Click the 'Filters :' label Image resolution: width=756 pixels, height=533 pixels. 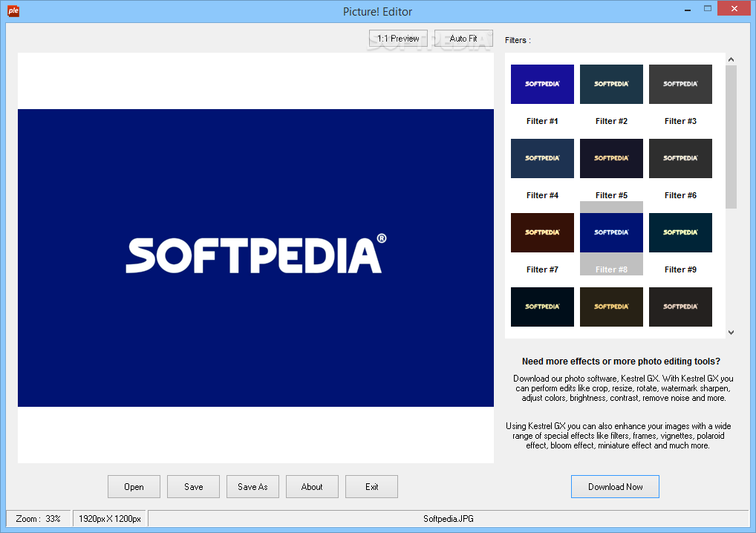[518, 41]
